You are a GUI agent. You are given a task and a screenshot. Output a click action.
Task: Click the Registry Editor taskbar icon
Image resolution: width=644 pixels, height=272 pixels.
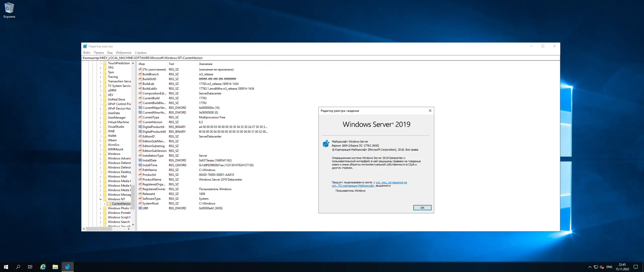(x=68, y=267)
